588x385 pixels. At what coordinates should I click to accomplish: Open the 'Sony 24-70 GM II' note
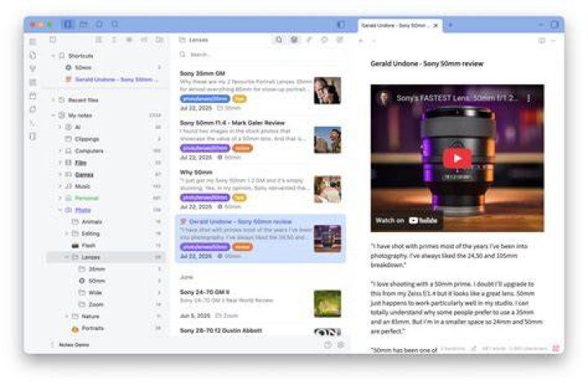tap(261, 303)
